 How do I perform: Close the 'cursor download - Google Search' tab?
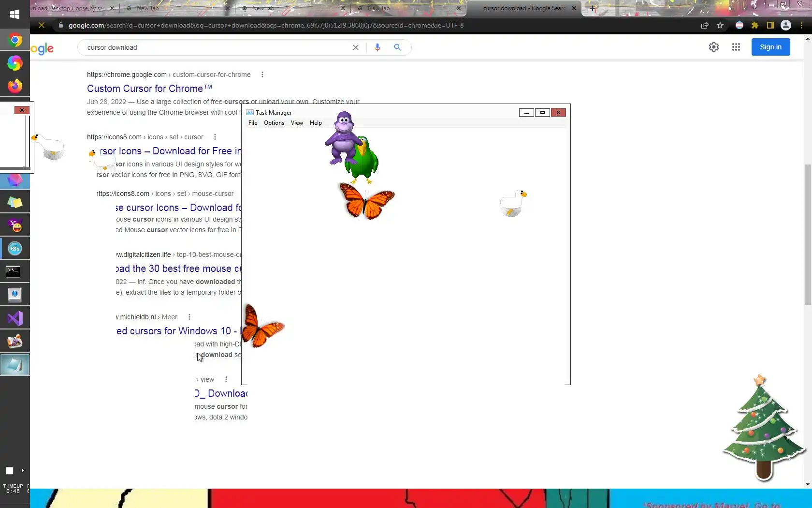click(574, 8)
